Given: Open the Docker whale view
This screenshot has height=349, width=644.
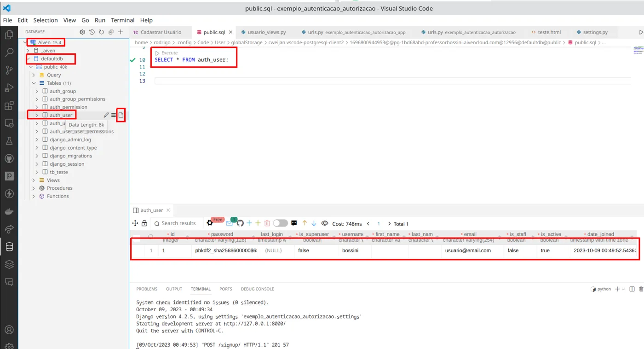Looking at the screenshot, I should pos(9,211).
